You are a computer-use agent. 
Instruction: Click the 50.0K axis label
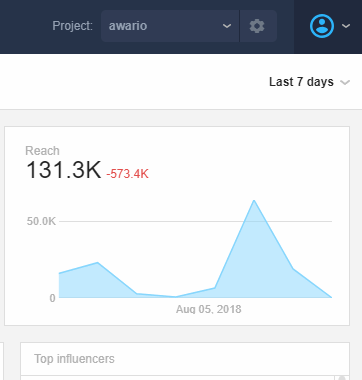click(x=41, y=221)
